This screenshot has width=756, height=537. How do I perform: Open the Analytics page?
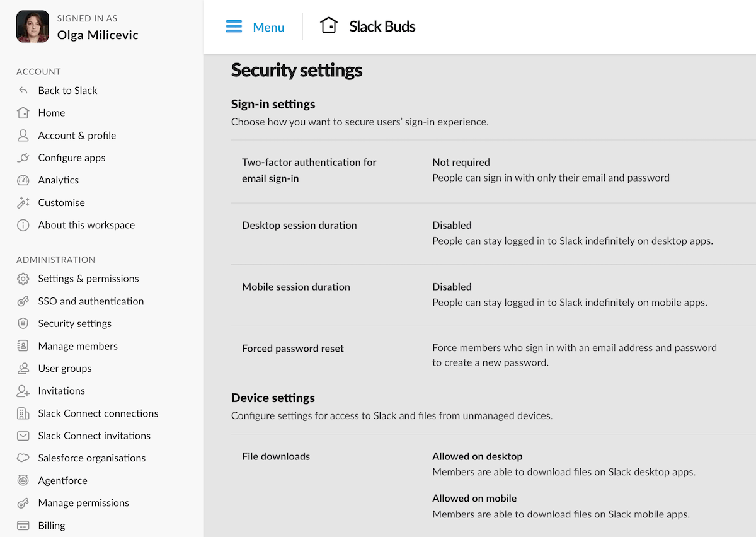pyautogui.click(x=58, y=180)
